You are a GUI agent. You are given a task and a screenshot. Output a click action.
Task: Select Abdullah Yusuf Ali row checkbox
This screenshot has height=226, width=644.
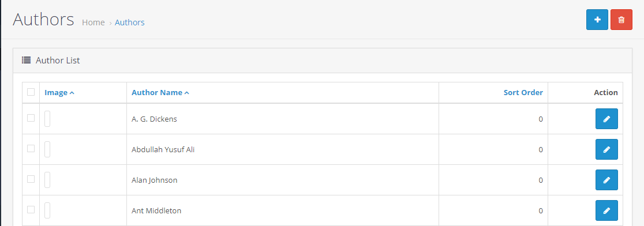(31, 149)
